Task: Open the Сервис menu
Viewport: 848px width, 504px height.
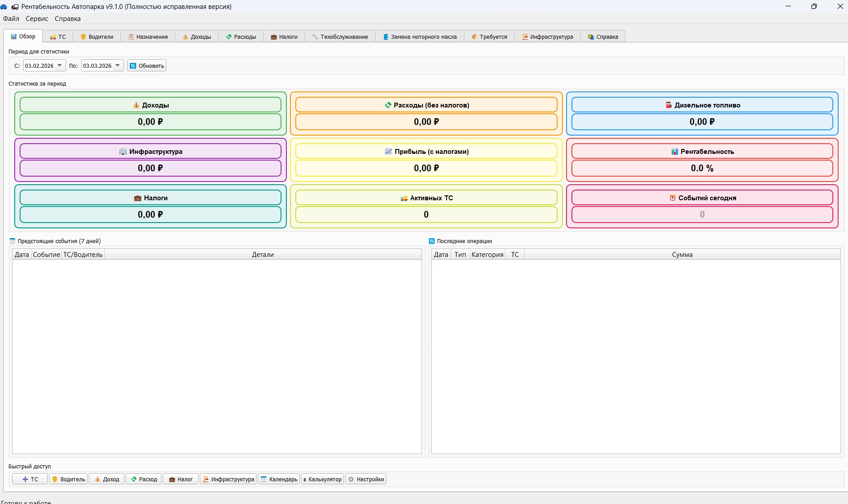Action: point(37,19)
